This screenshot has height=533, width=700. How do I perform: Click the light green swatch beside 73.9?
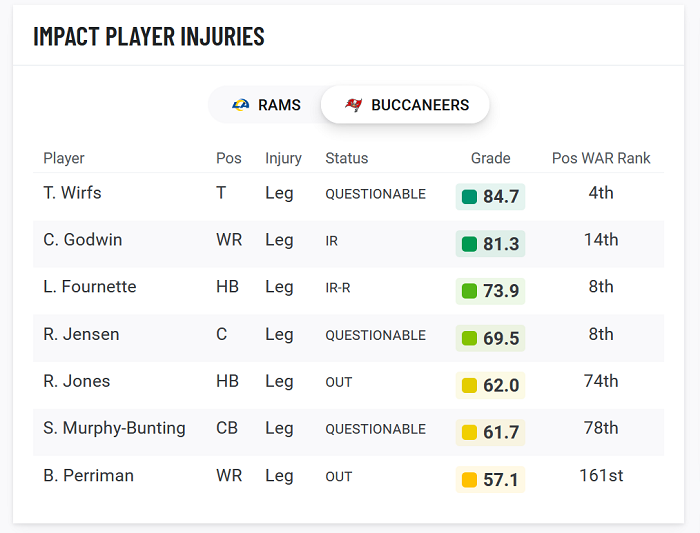pos(469,291)
